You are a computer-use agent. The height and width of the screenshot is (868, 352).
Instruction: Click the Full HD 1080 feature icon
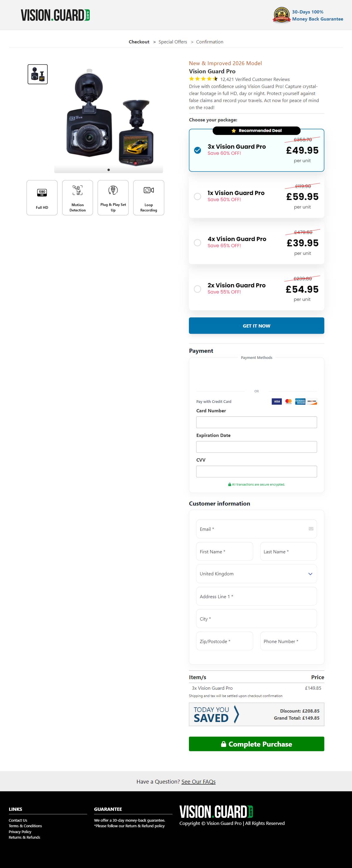click(42, 193)
